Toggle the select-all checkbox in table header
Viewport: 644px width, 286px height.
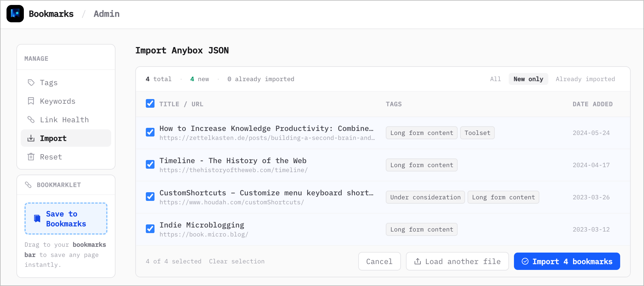tap(150, 103)
